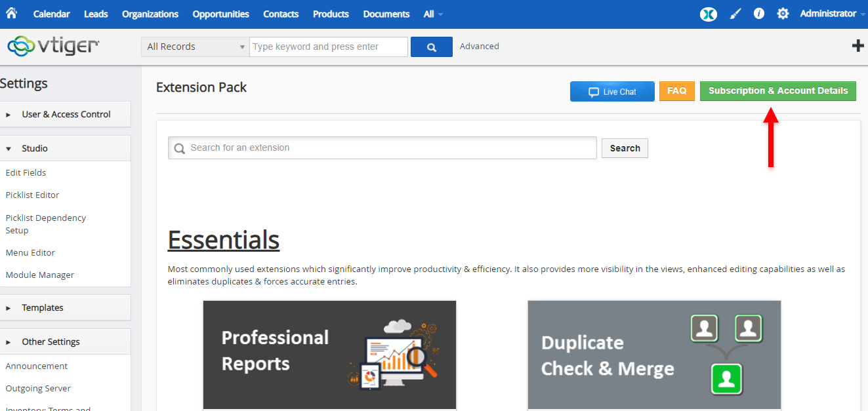
Task: Click the Settings sidebar heading
Action: coord(24,83)
